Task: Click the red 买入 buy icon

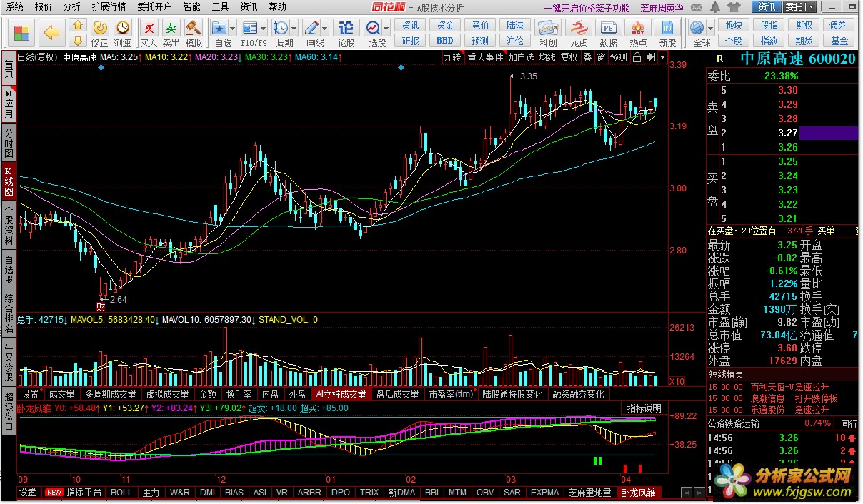Action: click(x=149, y=27)
